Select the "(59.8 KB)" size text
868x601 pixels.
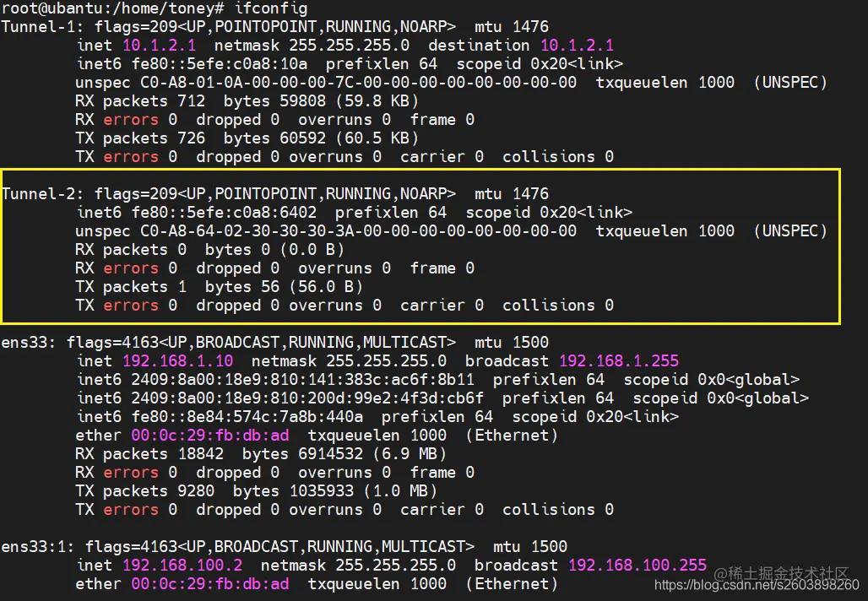tap(377, 101)
